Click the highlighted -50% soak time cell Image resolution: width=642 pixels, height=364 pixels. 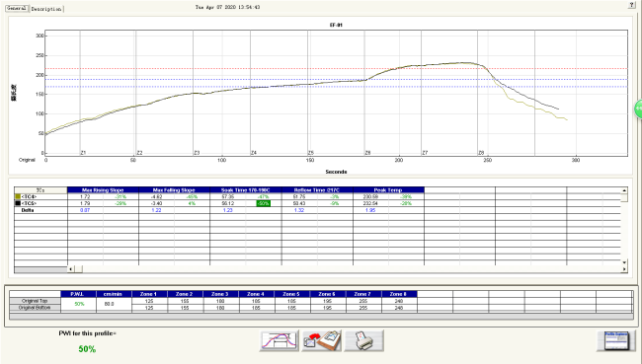[264, 203]
